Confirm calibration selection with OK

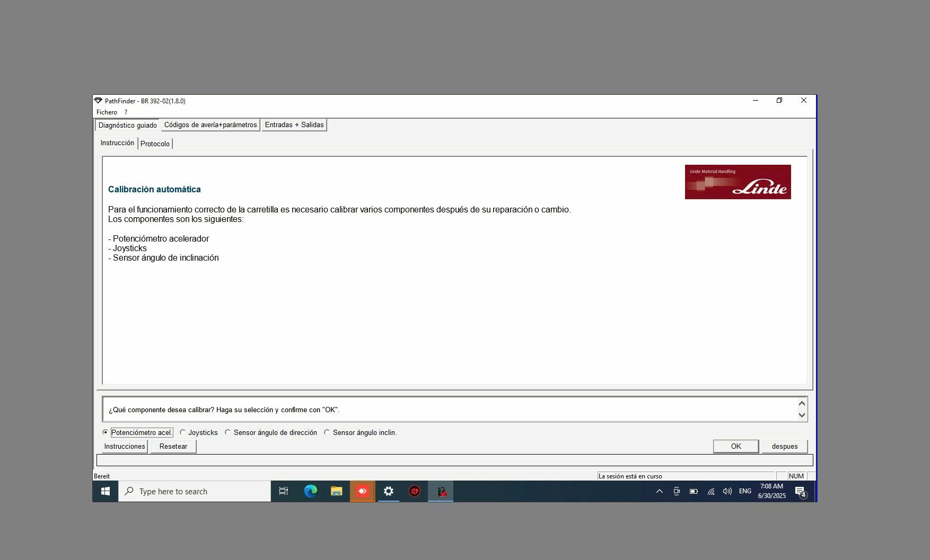735,446
